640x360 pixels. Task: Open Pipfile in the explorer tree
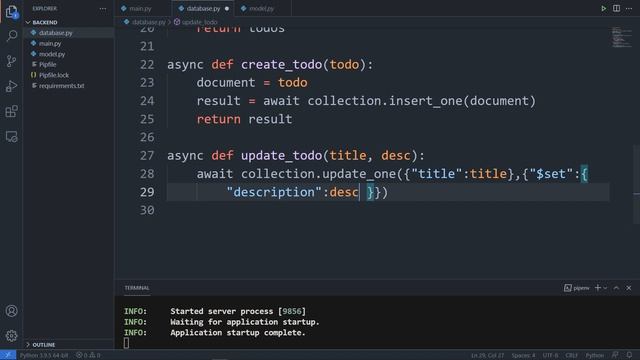point(47,64)
